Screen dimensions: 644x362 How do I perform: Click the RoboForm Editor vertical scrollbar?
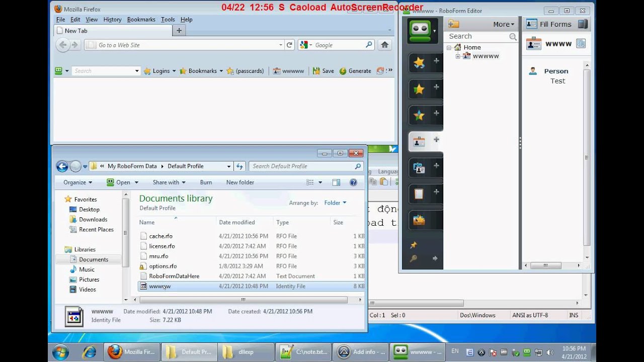pos(587,157)
